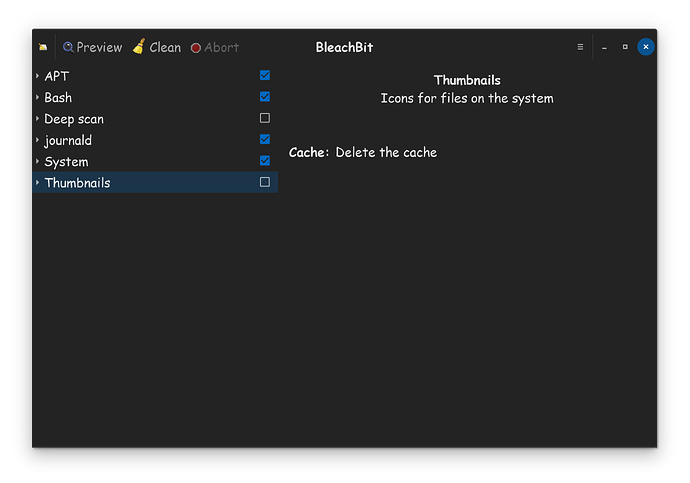690x483 pixels.
Task: Click the BleachBit app icon in header
Action: click(43, 47)
